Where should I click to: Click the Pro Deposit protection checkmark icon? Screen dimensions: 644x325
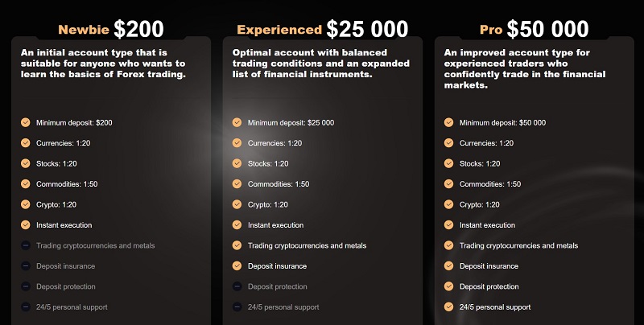449,286
